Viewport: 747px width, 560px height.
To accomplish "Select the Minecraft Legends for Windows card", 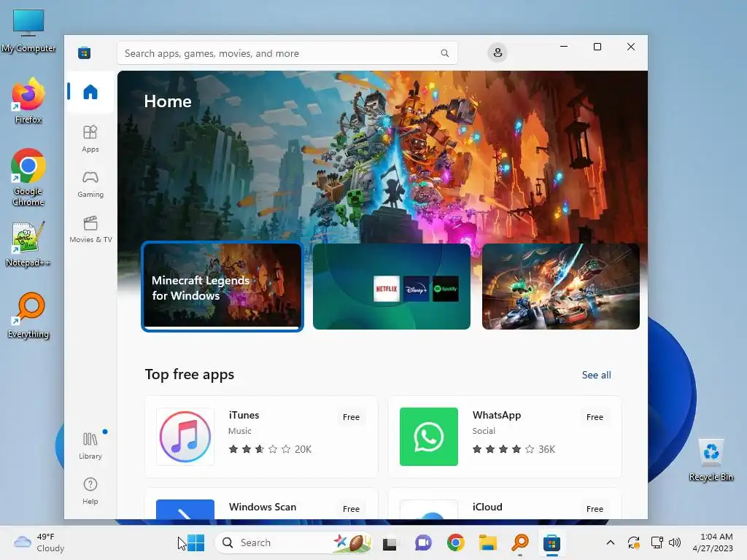I will pyautogui.click(x=222, y=286).
